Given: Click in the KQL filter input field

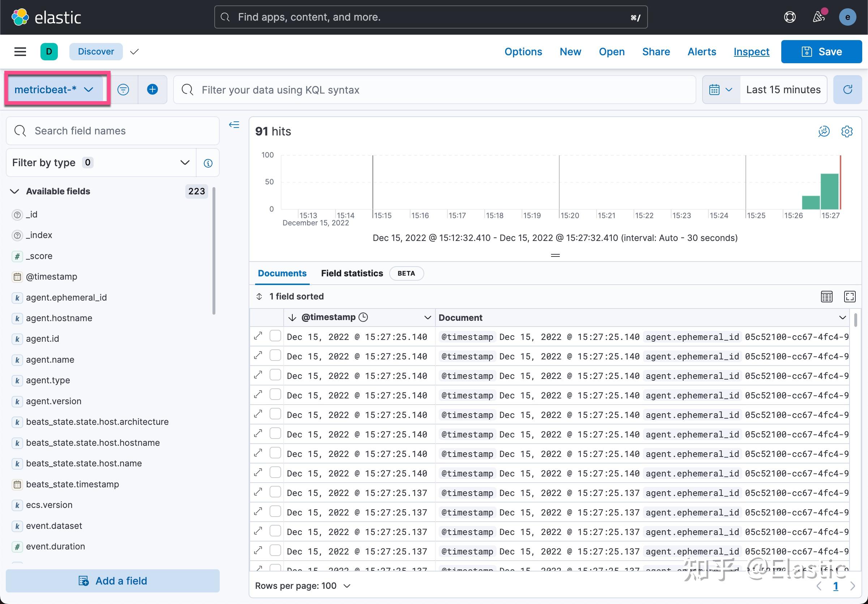Looking at the screenshot, I should (x=416, y=90).
